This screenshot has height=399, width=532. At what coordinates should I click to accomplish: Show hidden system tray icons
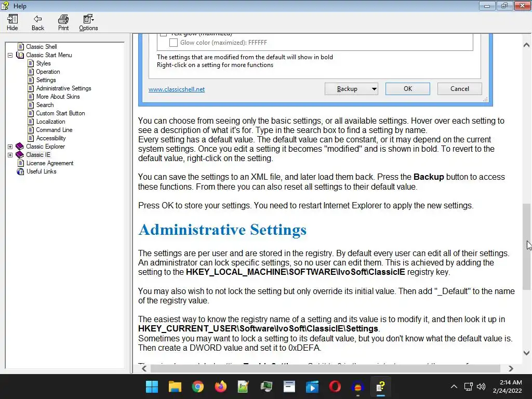[x=454, y=387]
